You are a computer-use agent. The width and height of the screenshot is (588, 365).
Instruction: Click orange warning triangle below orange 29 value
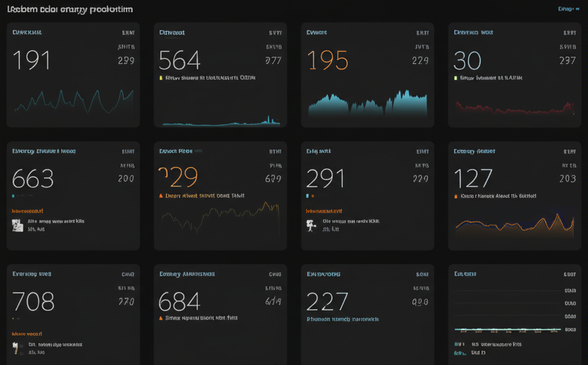click(161, 195)
